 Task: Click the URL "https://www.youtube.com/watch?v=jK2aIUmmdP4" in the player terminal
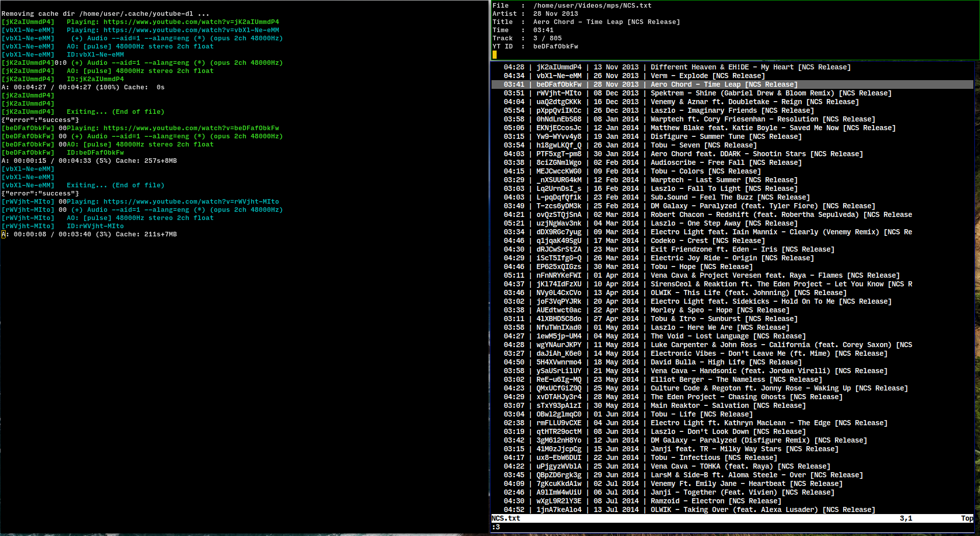click(x=191, y=22)
